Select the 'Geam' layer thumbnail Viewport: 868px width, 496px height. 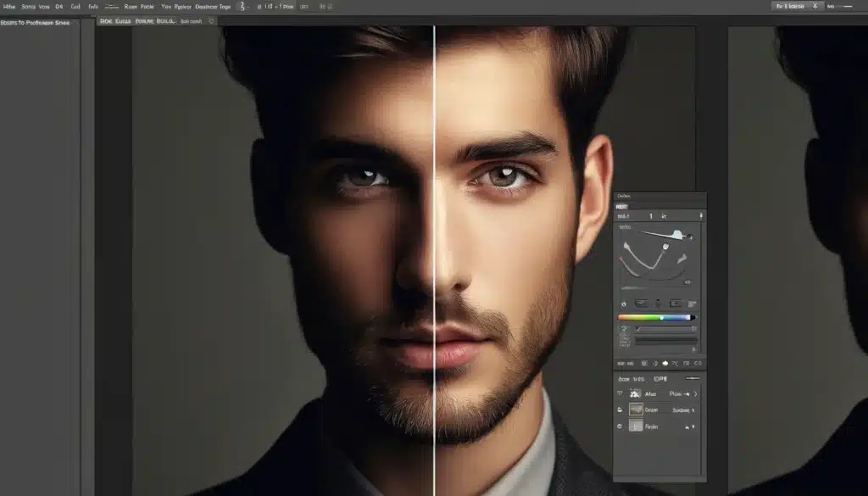(x=636, y=410)
